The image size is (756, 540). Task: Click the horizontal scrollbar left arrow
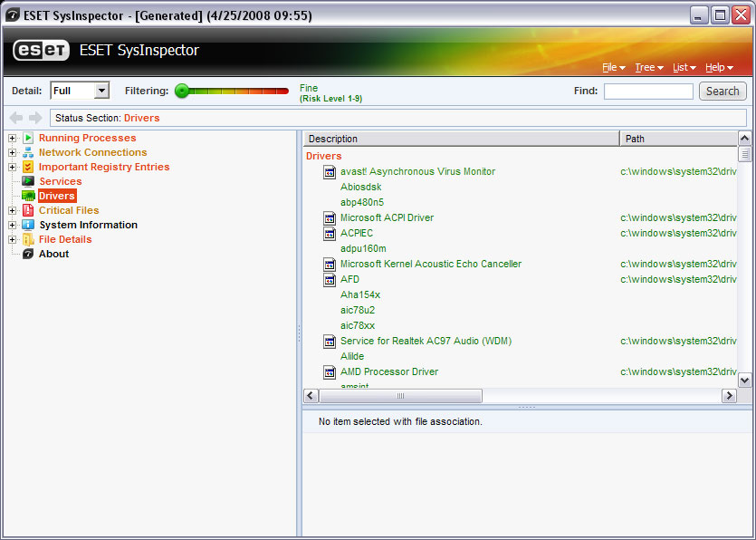point(311,396)
